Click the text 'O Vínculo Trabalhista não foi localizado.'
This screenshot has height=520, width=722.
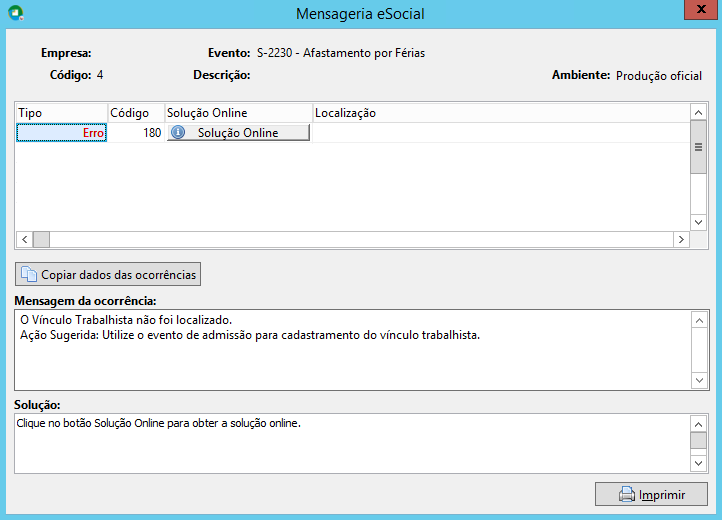[x=126, y=320]
